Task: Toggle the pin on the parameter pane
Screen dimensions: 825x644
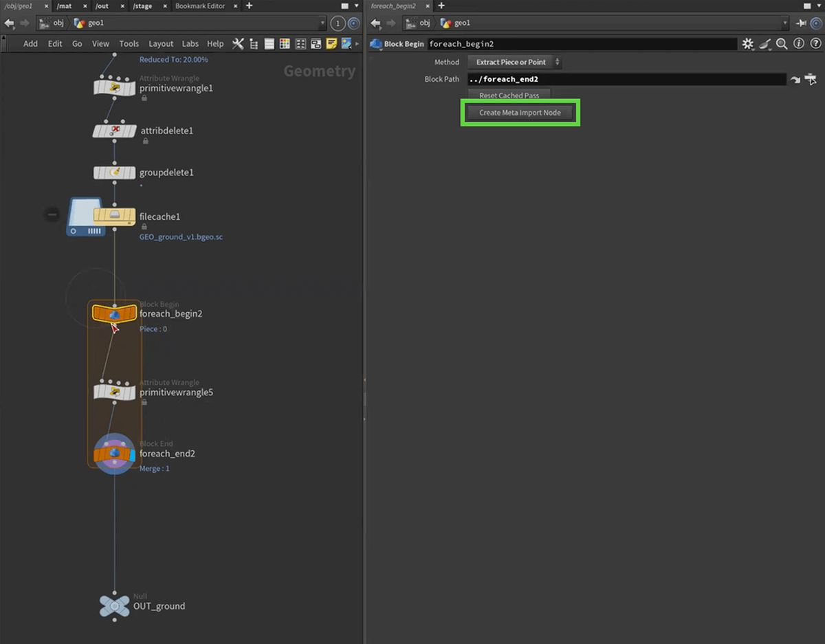Action: 801,23
